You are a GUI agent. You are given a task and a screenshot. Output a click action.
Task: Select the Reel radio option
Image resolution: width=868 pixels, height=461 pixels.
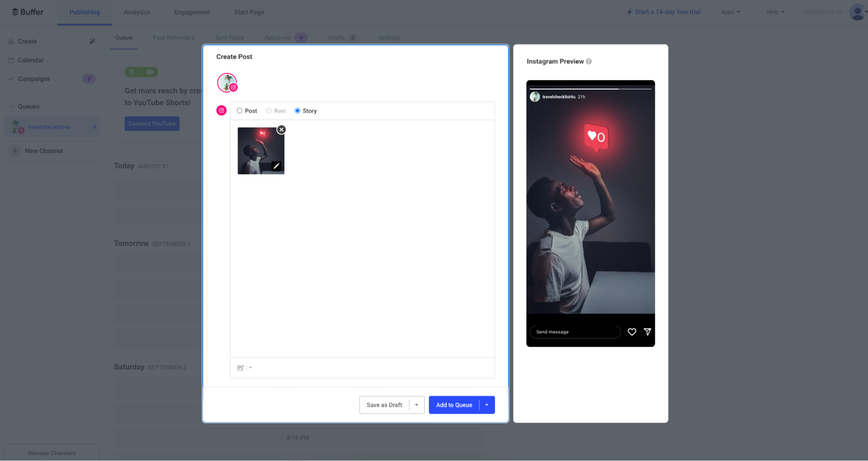pos(269,111)
